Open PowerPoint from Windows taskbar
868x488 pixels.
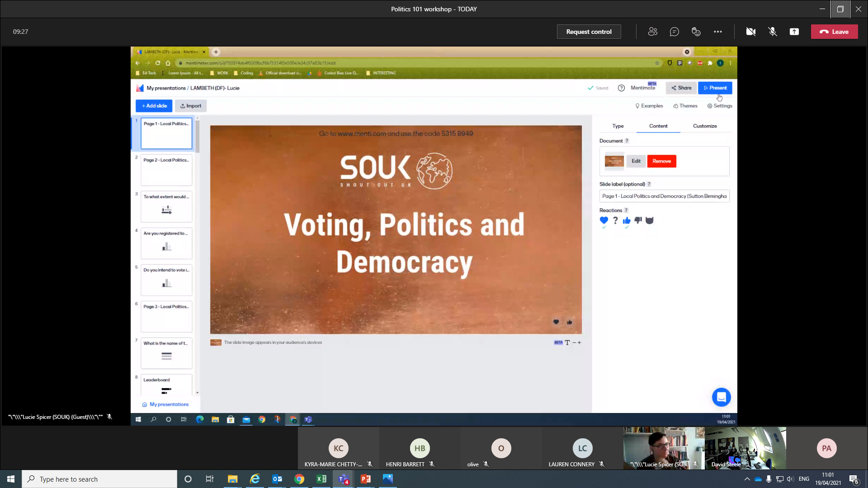click(365, 479)
